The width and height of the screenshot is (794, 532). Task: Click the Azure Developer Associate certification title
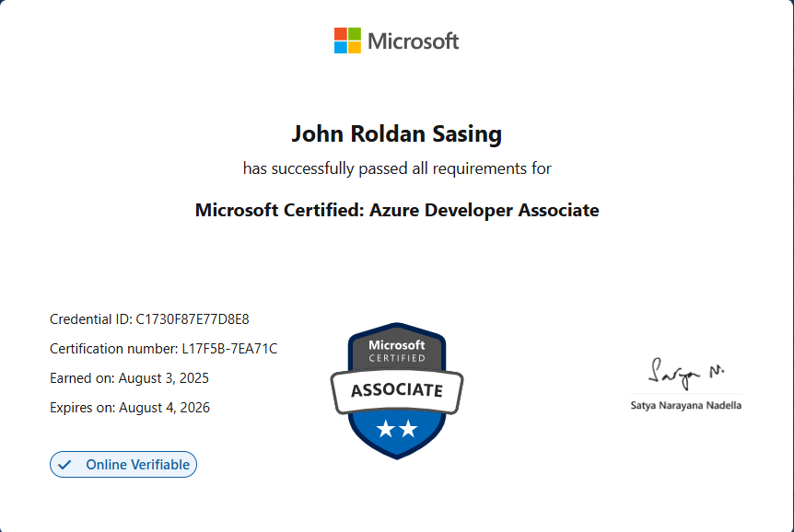point(397,210)
